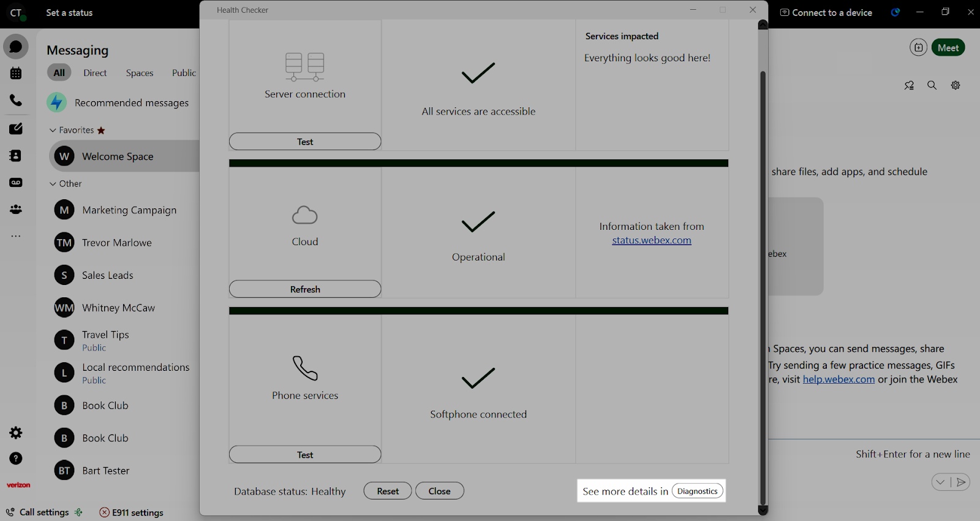Click Call settings text
980x521 pixels.
pos(44,512)
